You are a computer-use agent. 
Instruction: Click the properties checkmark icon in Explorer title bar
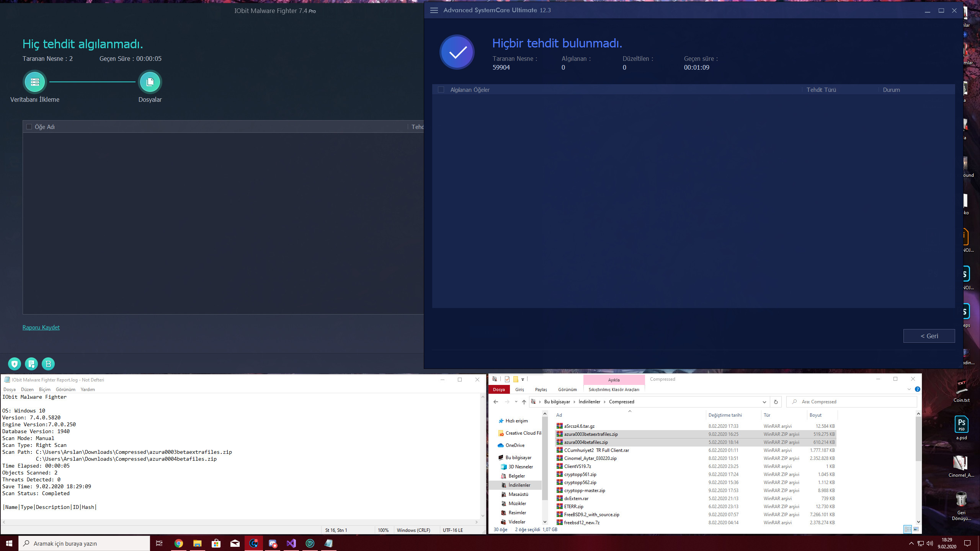pos(507,379)
